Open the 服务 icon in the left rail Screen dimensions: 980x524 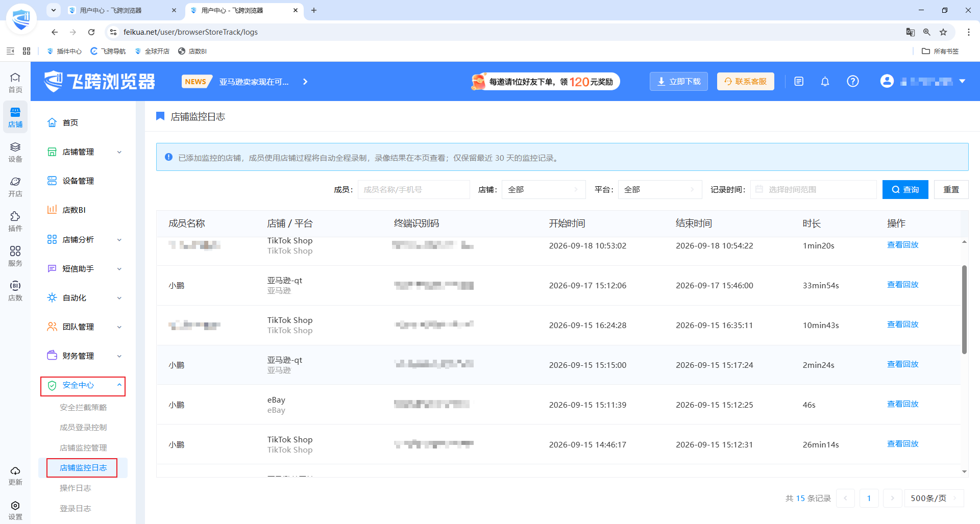[x=15, y=256]
